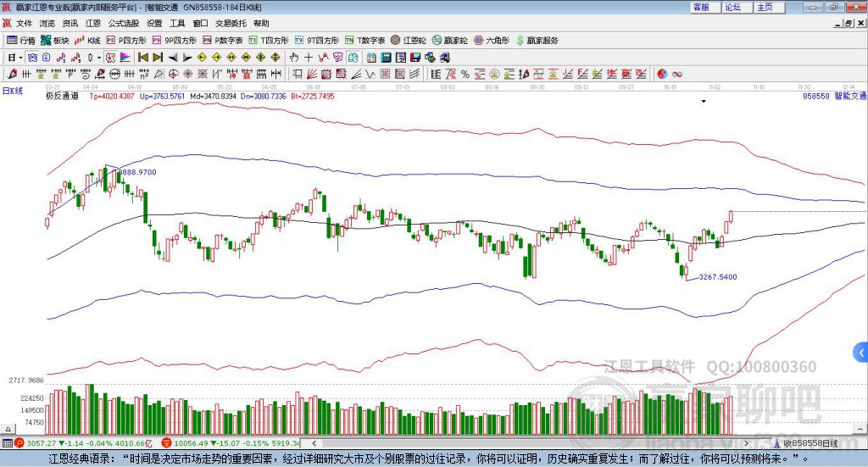Click the infinity symbol icon
This screenshot has width=868, height=467.
tap(677, 74)
